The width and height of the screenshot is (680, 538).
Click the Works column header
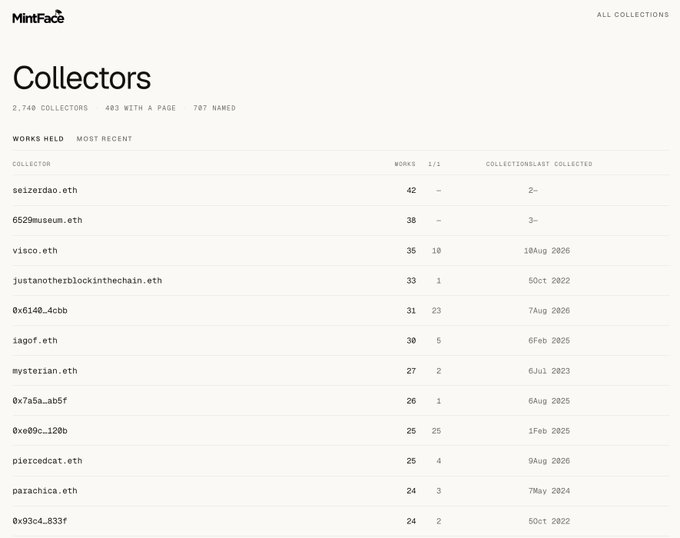pyautogui.click(x=405, y=164)
